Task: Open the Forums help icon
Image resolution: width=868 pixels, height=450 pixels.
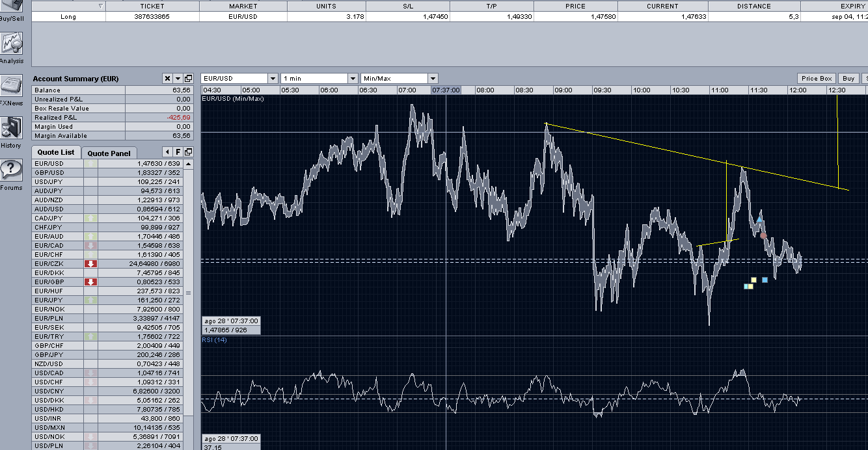Action: pyautogui.click(x=11, y=172)
